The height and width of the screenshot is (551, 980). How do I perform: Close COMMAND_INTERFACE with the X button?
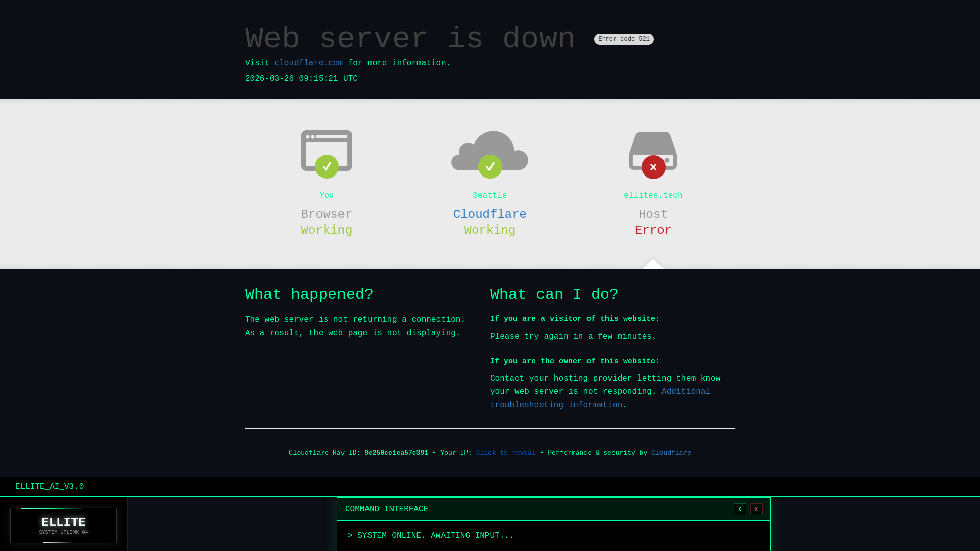tap(756, 509)
